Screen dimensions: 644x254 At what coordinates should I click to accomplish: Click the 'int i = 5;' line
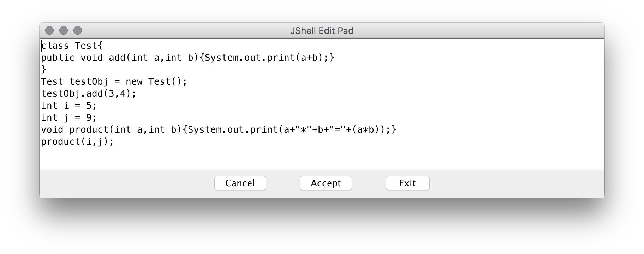pyautogui.click(x=69, y=106)
